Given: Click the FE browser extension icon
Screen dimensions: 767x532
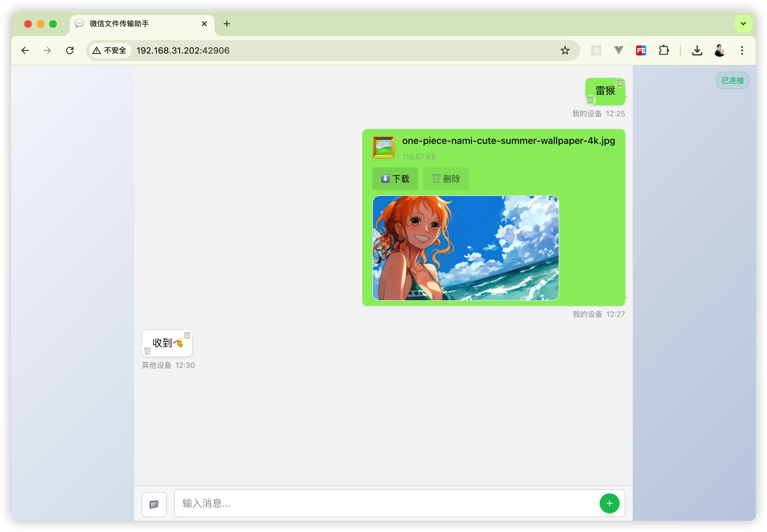Looking at the screenshot, I should pyautogui.click(x=641, y=51).
